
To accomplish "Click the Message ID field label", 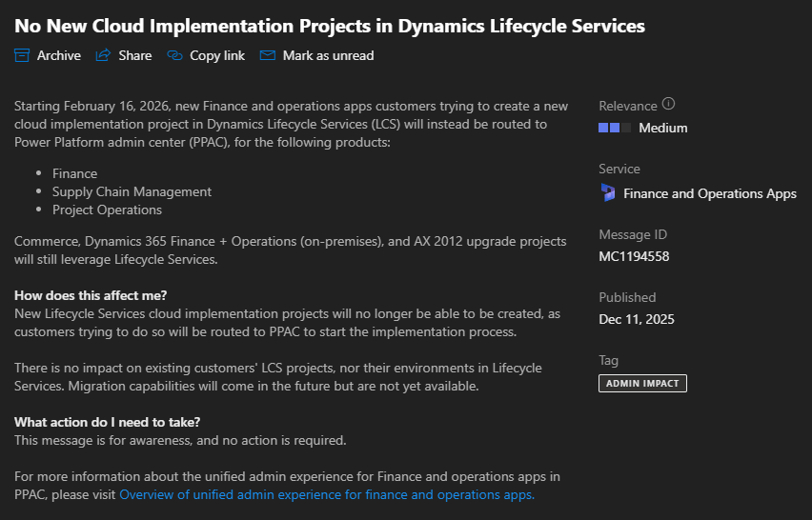I will [x=633, y=234].
